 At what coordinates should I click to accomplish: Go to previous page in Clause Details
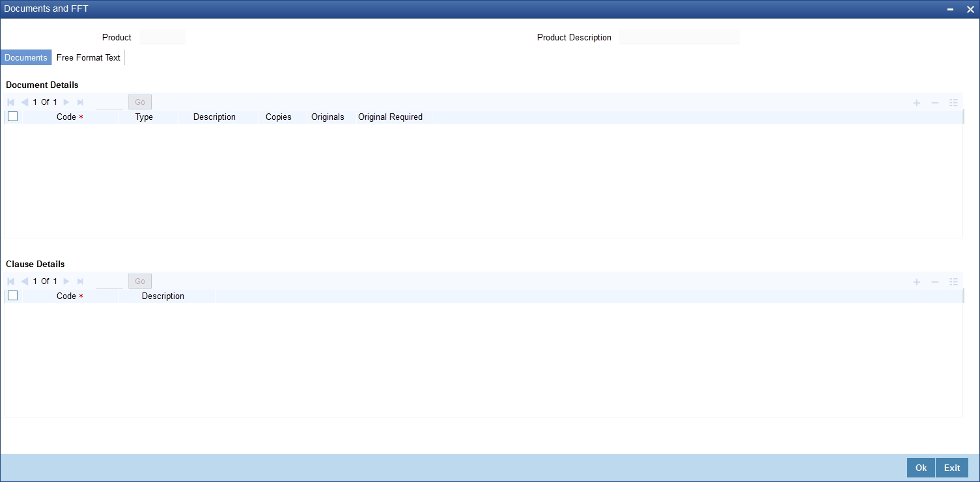(25, 281)
